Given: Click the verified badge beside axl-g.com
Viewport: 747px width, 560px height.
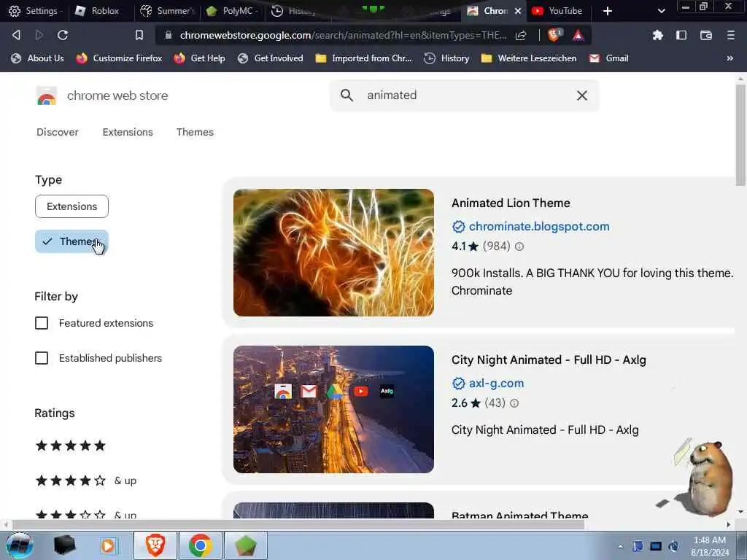Looking at the screenshot, I should 458,384.
